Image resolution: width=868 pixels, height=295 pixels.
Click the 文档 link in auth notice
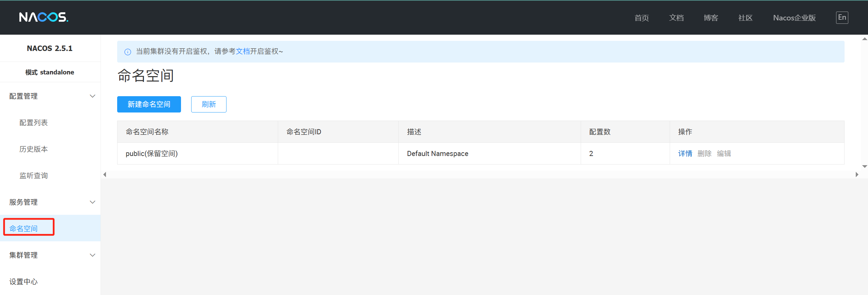click(x=243, y=51)
